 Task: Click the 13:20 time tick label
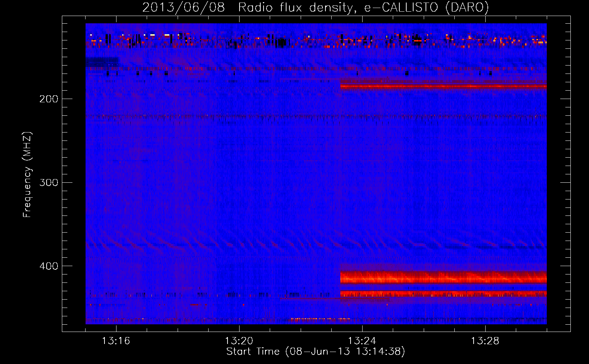(x=239, y=341)
